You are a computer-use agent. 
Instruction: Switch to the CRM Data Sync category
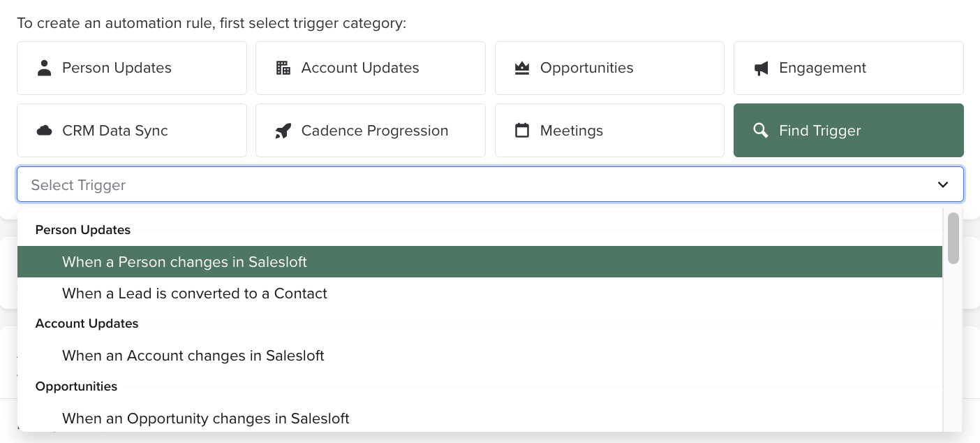[131, 130]
